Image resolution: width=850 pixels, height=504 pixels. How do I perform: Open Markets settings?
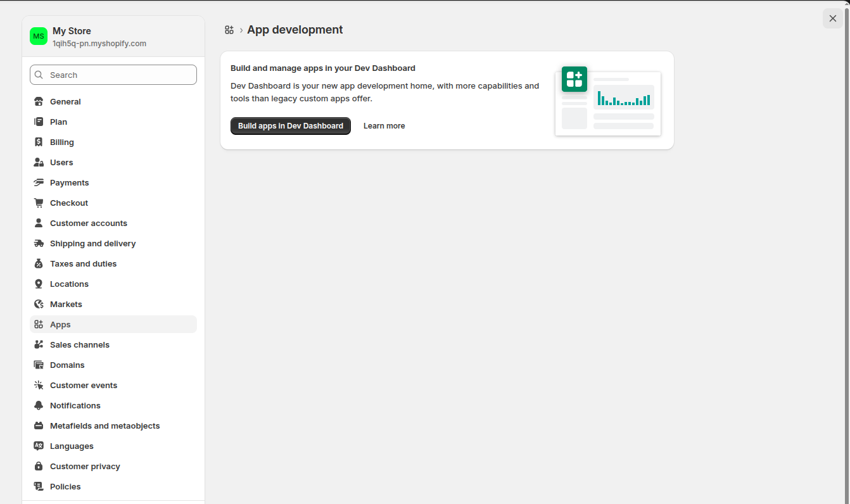tap(113, 304)
